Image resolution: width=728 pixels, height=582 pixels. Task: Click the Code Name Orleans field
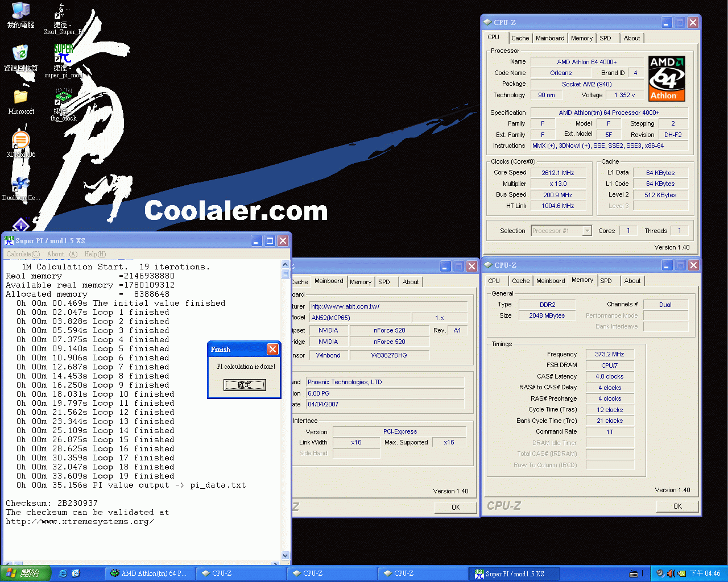coord(561,73)
